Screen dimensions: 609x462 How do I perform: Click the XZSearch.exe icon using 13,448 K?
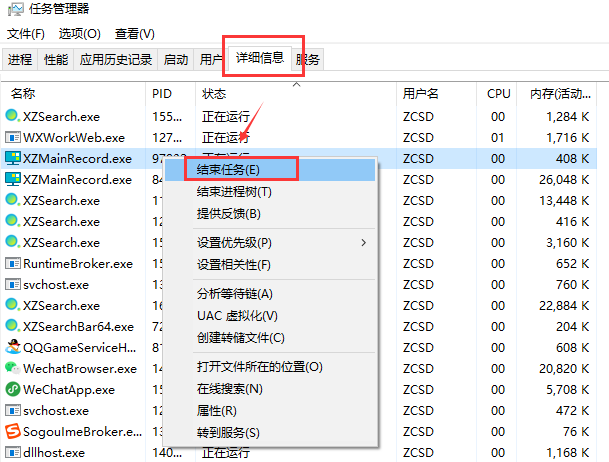point(12,200)
